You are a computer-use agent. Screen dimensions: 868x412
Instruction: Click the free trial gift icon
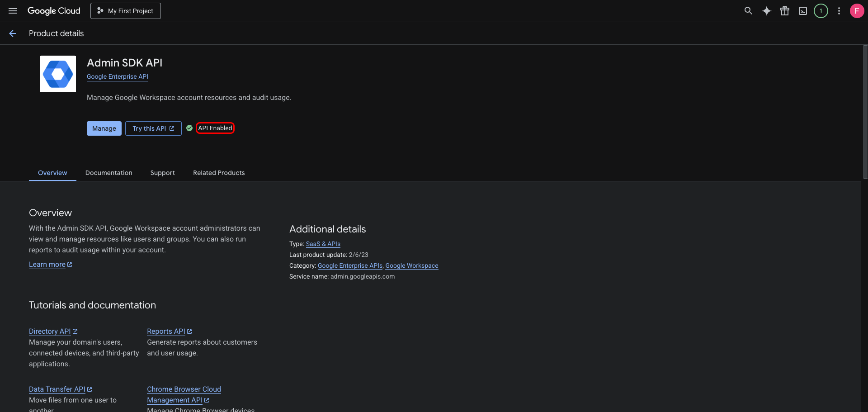(x=785, y=11)
